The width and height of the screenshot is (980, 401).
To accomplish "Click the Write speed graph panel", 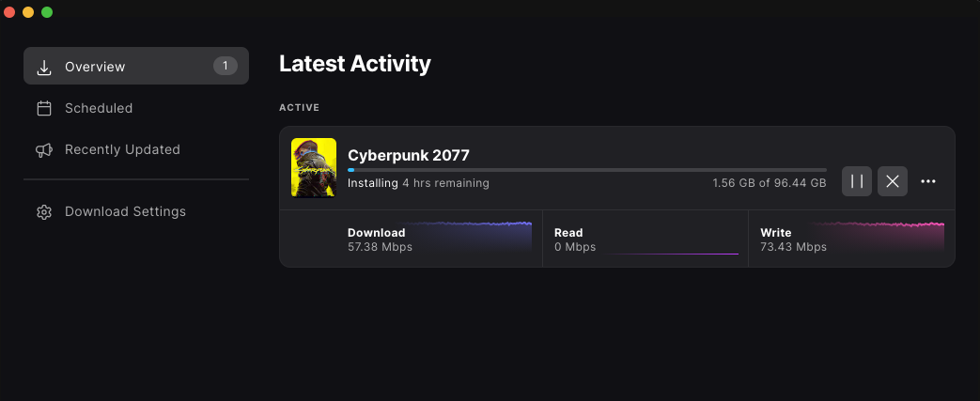I will click(851, 239).
